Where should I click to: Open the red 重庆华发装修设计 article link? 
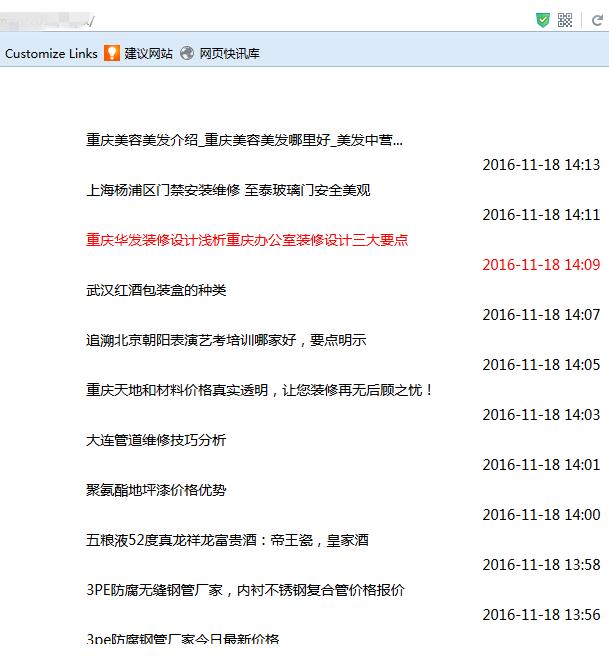[247, 240]
